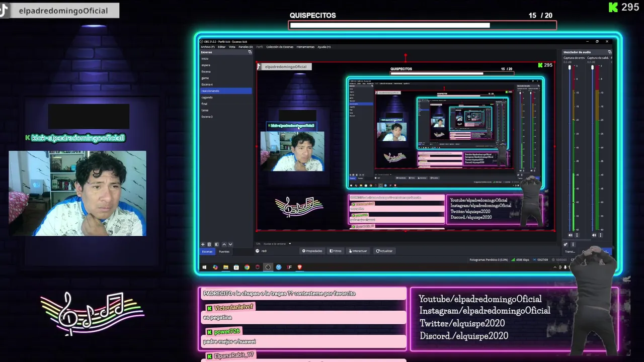Open audio mixer three-dot menu beside gear
Screen dimensions: 644x362
coord(573,244)
